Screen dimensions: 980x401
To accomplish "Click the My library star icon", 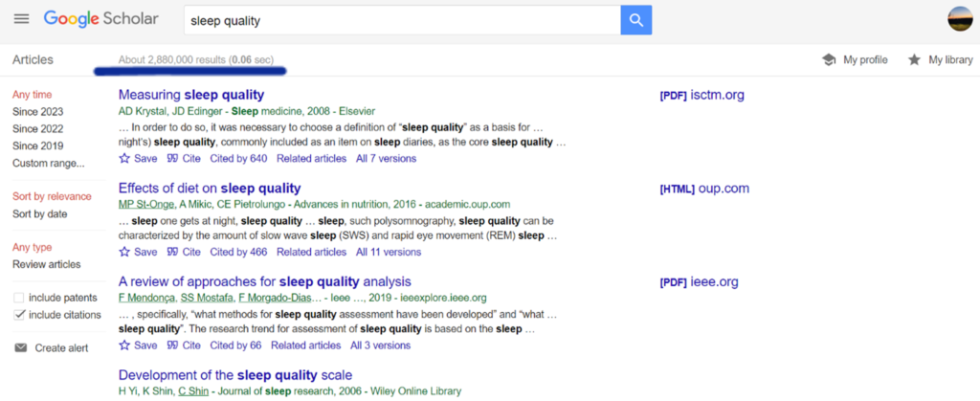I will pos(914,60).
